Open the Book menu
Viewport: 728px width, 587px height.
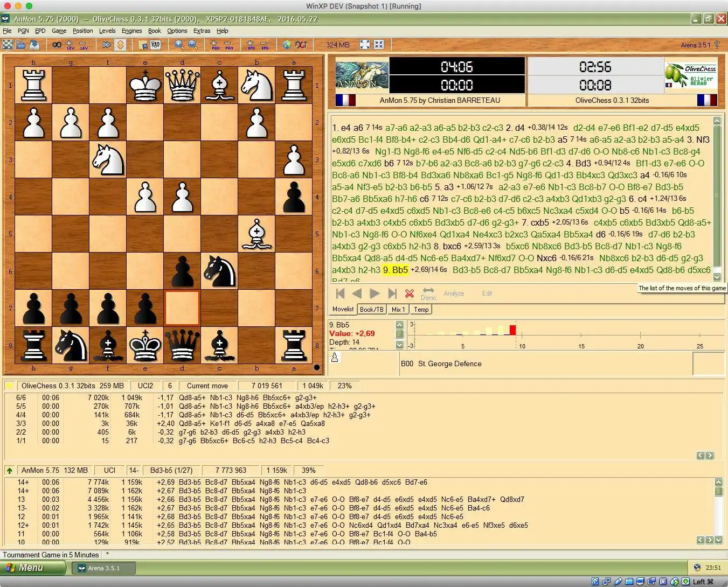point(155,31)
